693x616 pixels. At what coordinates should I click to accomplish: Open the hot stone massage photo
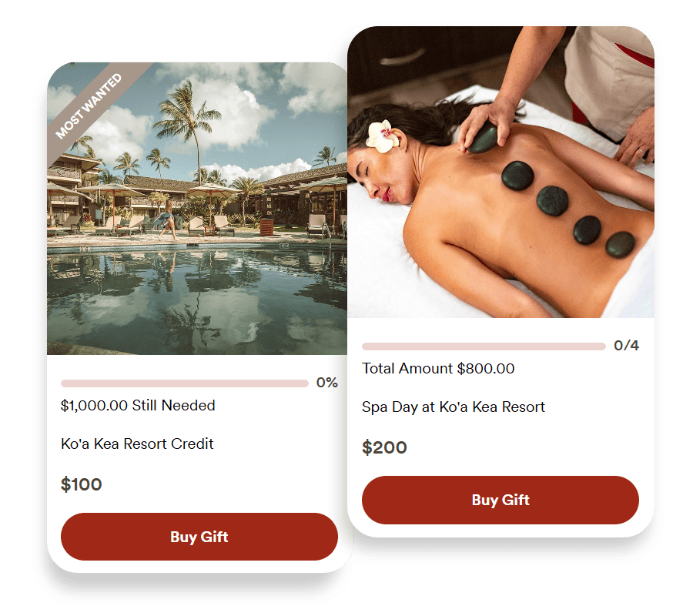[500, 172]
